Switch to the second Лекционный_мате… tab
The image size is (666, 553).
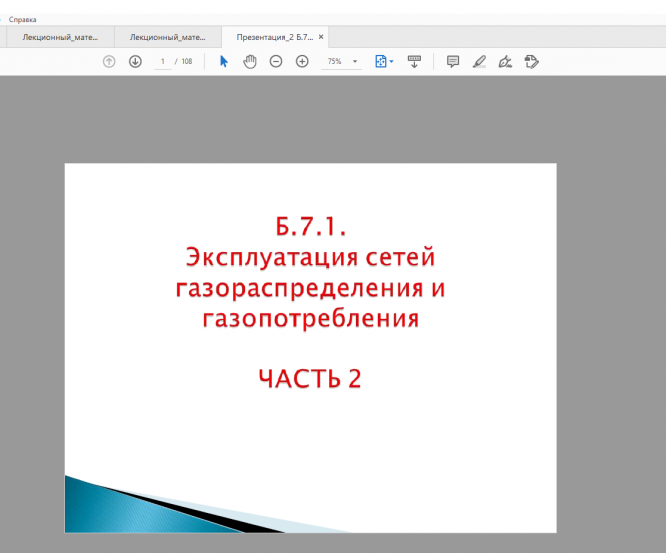[167, 37]
